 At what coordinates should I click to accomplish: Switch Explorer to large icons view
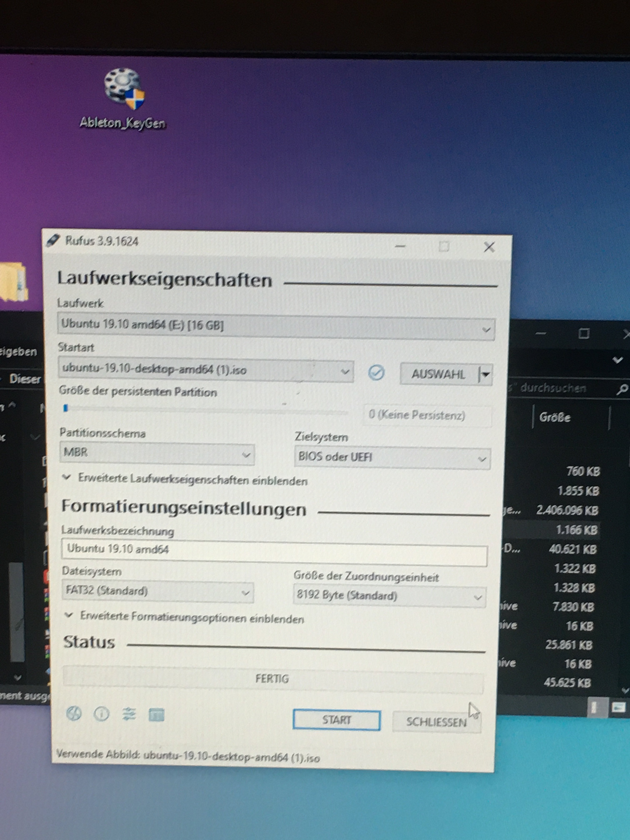coord(618,707)
